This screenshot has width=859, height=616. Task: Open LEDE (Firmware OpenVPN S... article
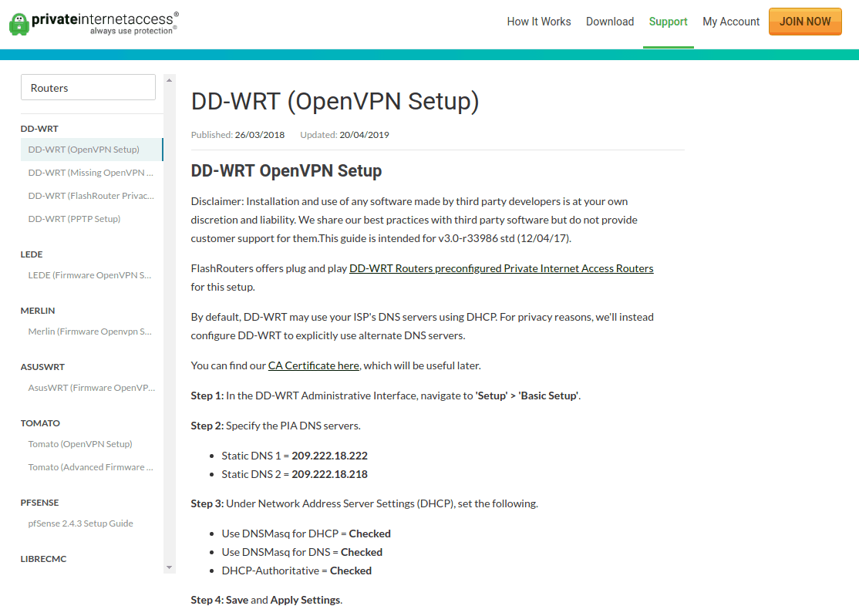89,275
